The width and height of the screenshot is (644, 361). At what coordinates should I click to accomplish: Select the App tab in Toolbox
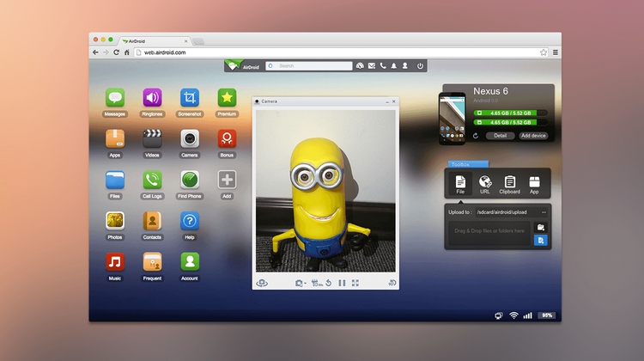pyautogui.click(x=534, y=184)
